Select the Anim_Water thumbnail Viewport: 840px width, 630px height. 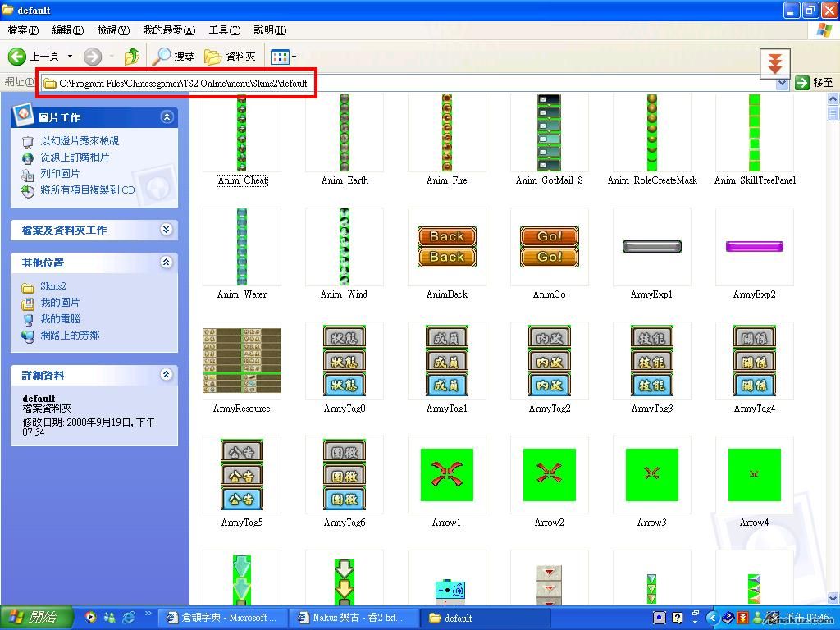click(x=242, y=247)
